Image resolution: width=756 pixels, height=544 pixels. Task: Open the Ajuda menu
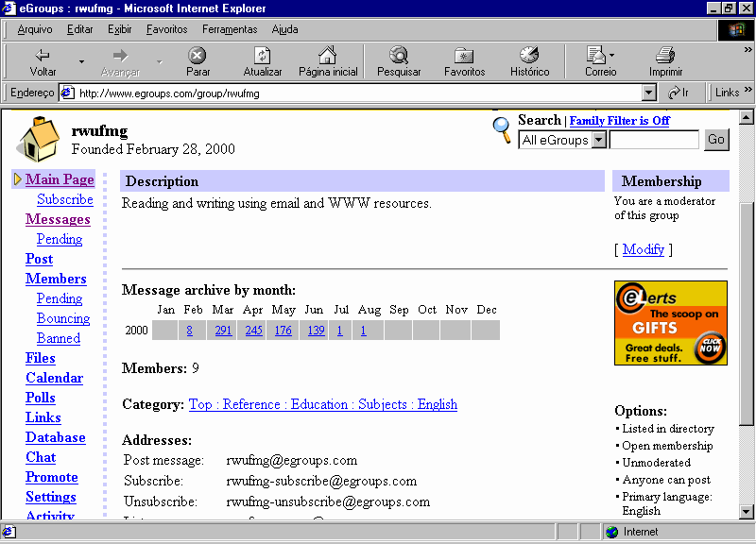284,29
